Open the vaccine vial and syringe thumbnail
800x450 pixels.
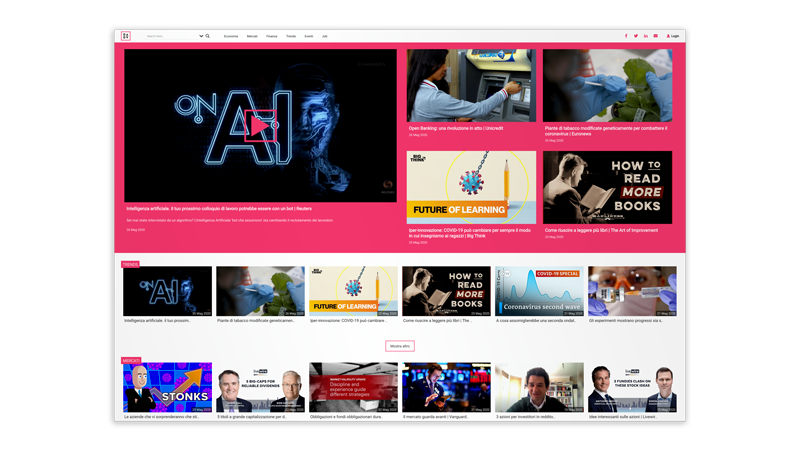[632, 291]
